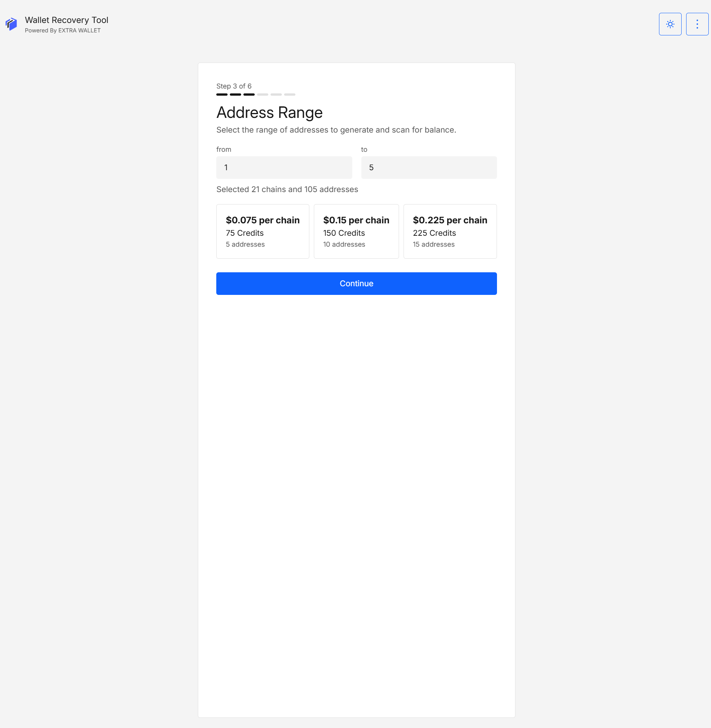This screenshot has height=728, width=711.
Task: Click the sixth, final progress step segment
Action: [290, 95]
